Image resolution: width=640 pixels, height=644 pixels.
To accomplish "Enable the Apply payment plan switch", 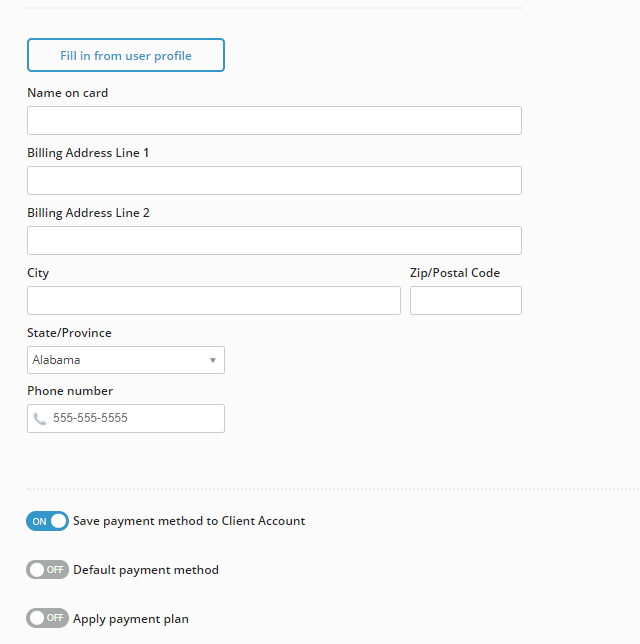I will [x=47, y=618].
